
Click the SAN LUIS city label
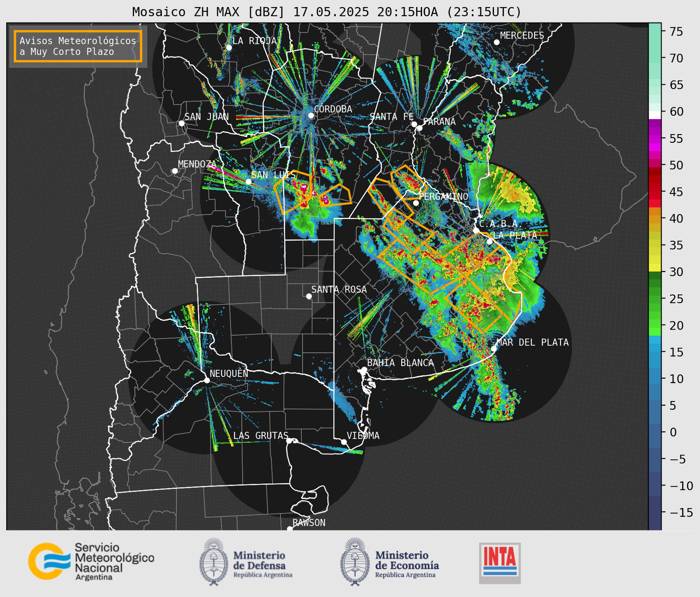[x=273, y=175]
